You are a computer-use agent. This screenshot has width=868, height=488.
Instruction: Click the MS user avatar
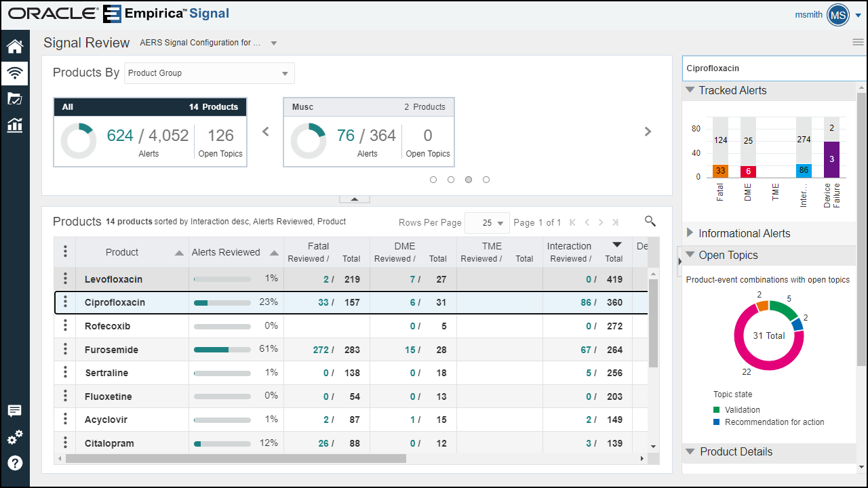click(x=838, y=15)
